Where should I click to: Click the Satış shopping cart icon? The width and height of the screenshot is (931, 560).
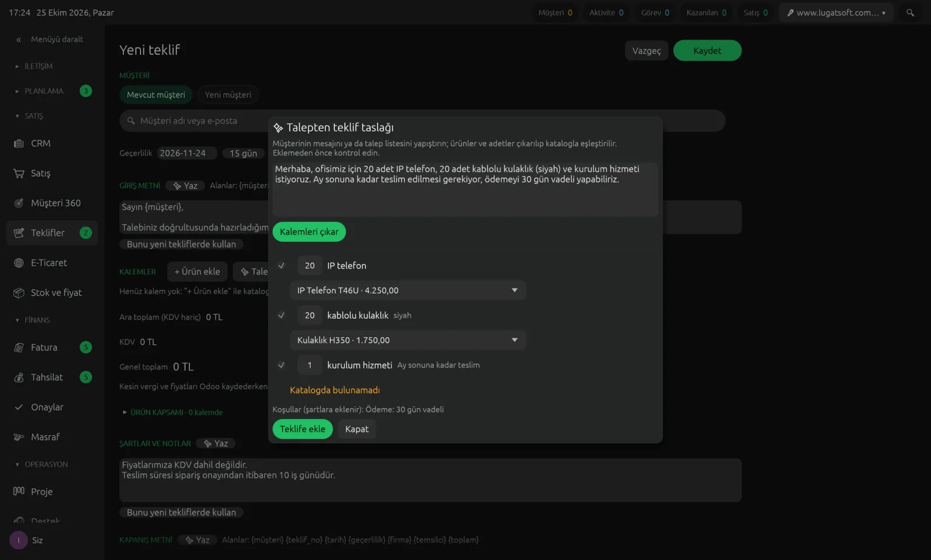point(19,173)
